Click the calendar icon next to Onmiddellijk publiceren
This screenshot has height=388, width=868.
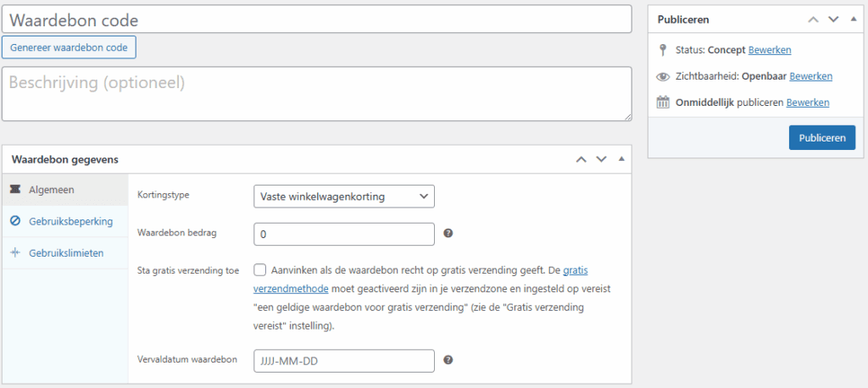click(664, 103)
